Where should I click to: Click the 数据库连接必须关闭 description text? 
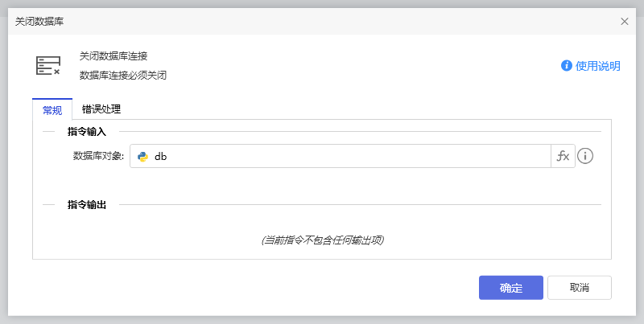coord(123,76)
